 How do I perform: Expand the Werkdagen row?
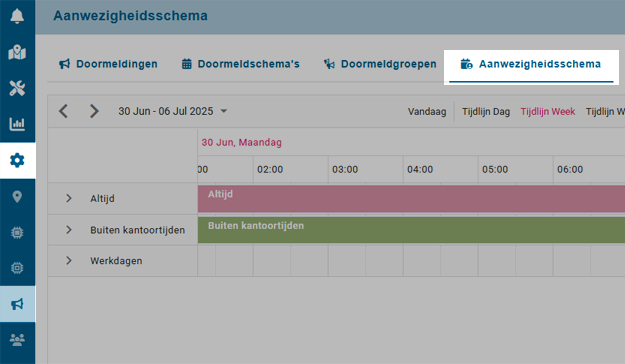point(69,260)
